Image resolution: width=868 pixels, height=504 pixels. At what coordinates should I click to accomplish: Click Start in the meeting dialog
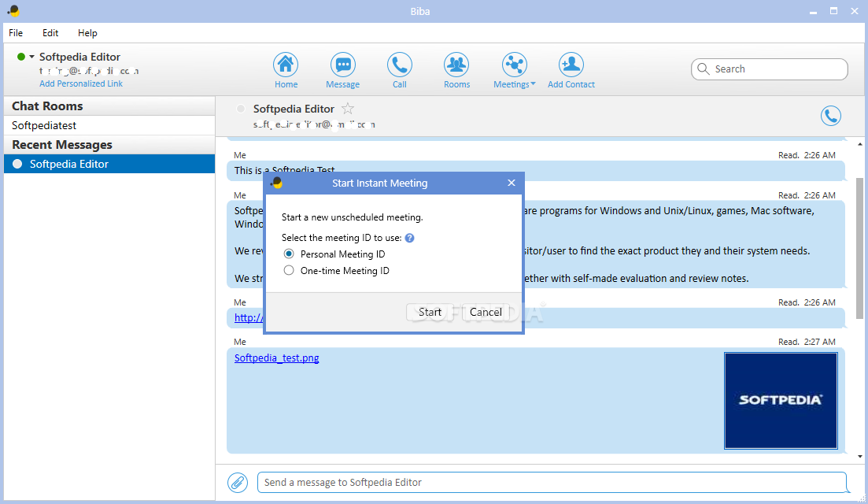click(430, 312)
